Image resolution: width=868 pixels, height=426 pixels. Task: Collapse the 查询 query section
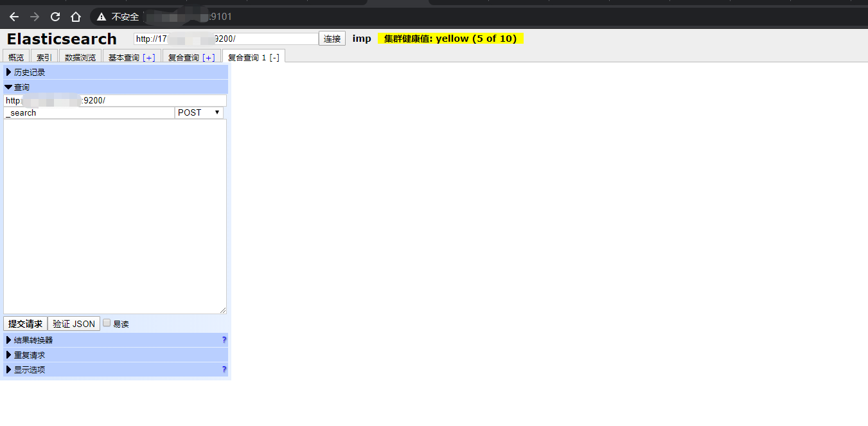click(x=116, y=87)
